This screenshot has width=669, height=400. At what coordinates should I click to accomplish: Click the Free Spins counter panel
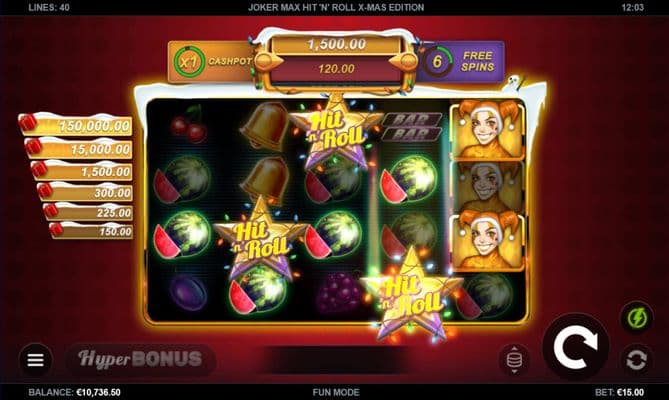tap(461, 62)
